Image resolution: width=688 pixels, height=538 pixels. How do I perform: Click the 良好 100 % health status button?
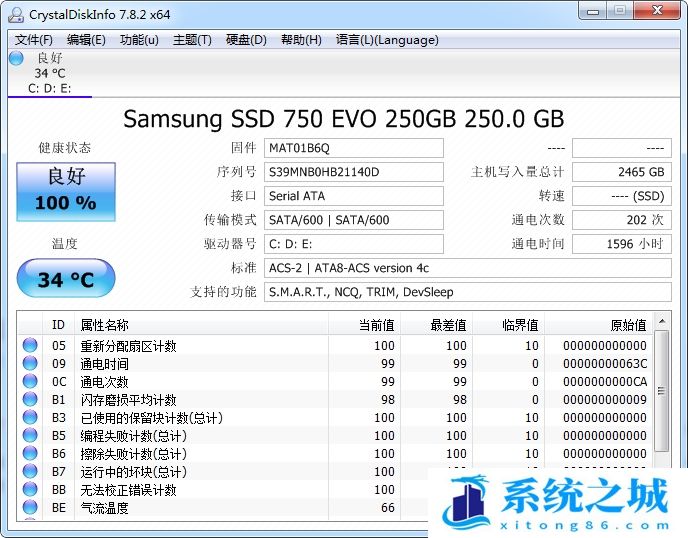click(x=66, y=192)
